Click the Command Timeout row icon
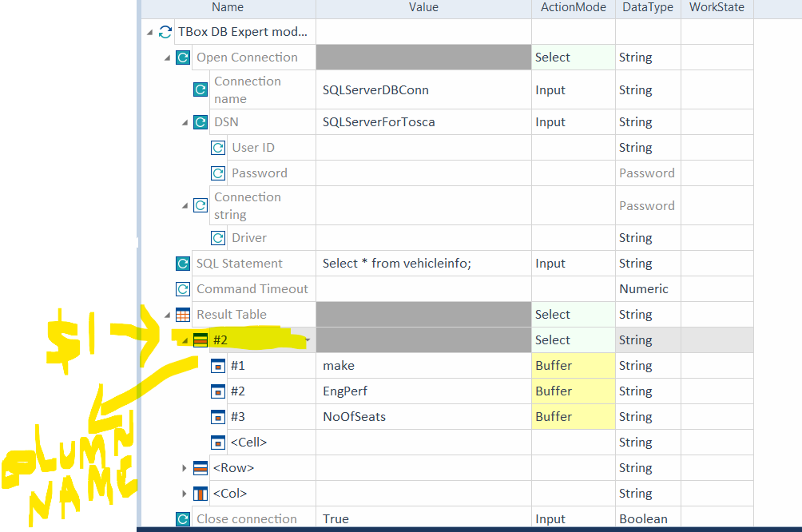Viewport: 802px width, 532px height. [183, 289]
